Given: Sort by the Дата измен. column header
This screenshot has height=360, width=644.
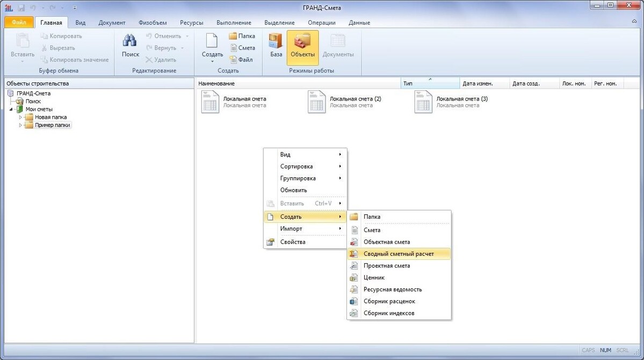Looking at the screenshot, I should point(484,83).
